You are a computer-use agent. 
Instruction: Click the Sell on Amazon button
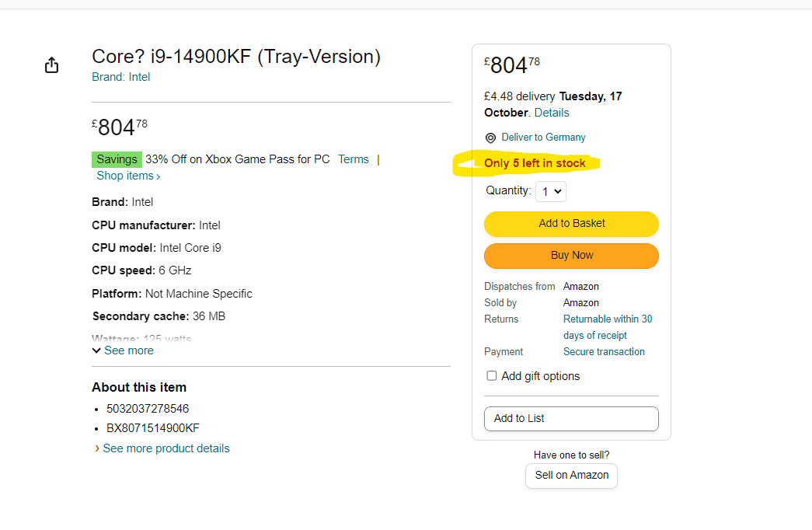click(x=571, y=476)
